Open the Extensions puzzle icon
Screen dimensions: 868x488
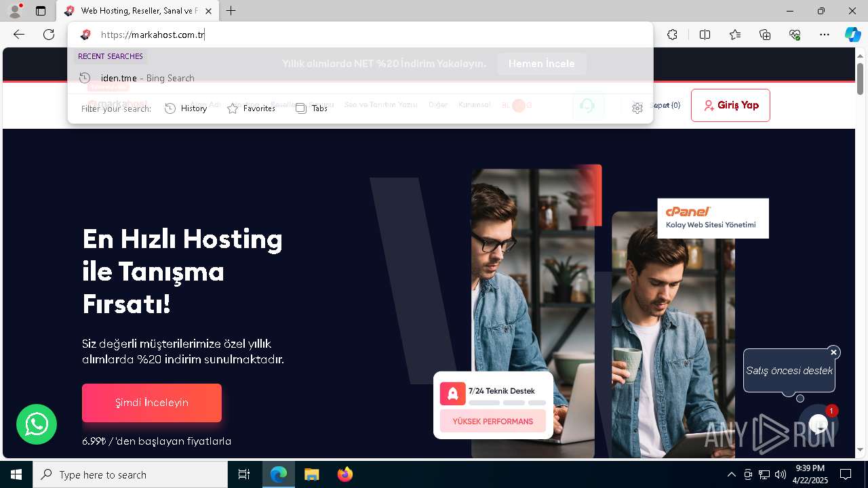click(672, 35)
